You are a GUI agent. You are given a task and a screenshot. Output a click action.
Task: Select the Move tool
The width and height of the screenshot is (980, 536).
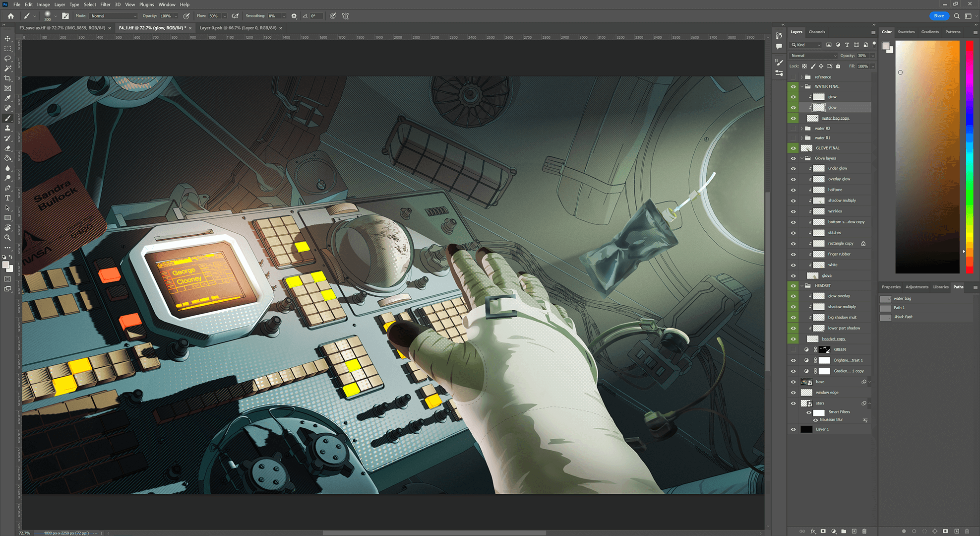pos(7,39)
